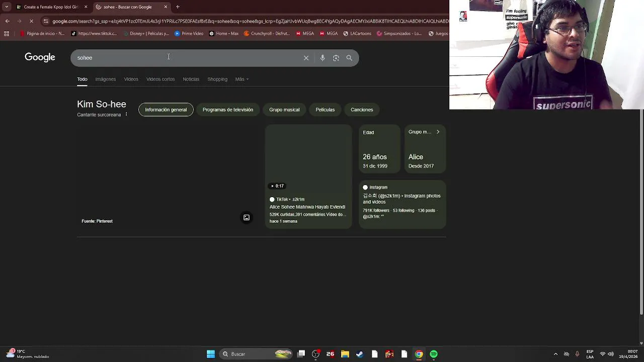Select the Películas chip

(x=325, y=110)
